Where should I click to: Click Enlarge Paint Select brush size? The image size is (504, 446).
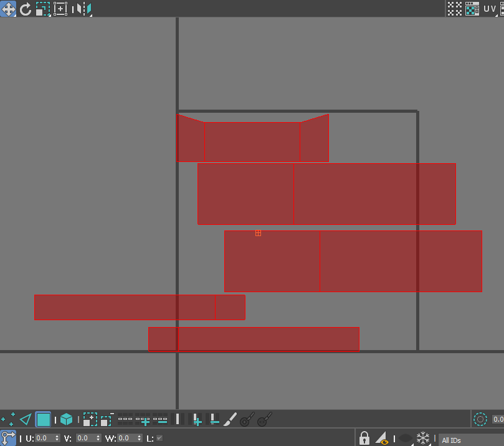[247, 419]
